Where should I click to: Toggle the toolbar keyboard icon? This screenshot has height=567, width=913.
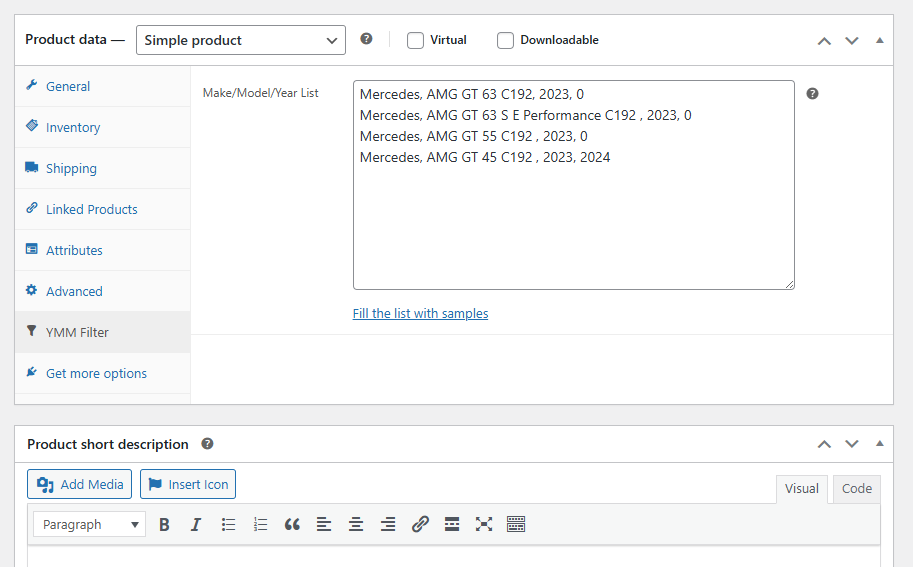516,525
